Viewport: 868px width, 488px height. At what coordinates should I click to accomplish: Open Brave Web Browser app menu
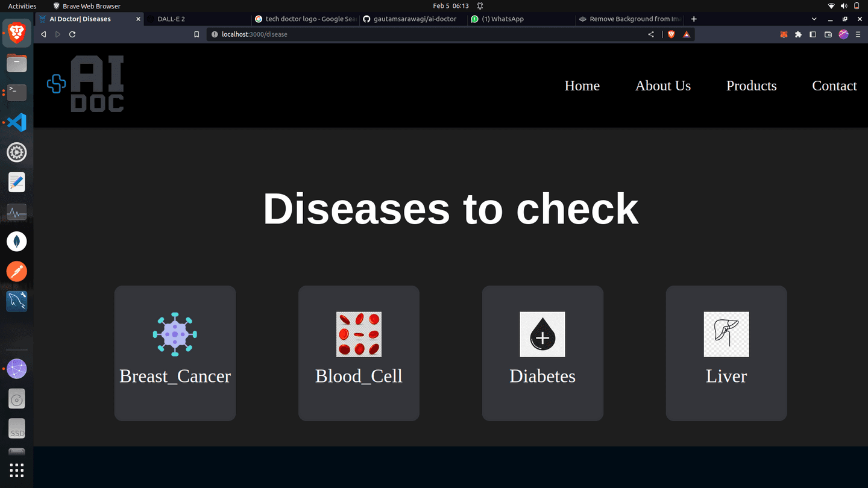point(87,6)
